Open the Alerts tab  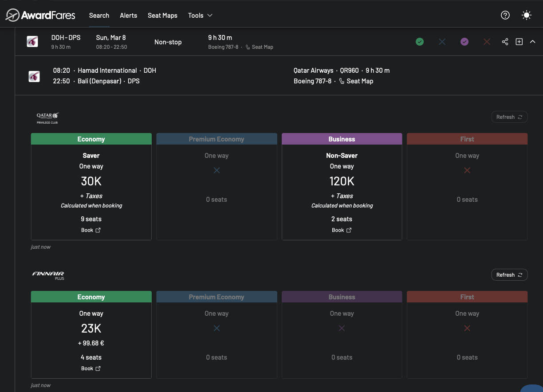[x=128, y=15]
